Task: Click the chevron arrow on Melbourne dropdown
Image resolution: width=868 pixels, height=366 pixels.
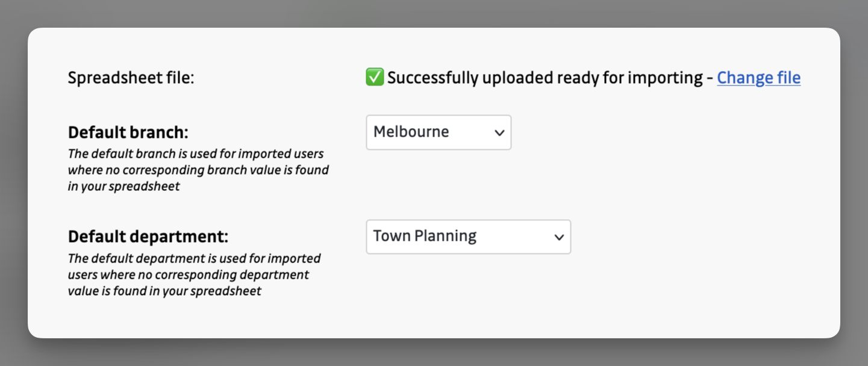Action: (499, 133)
